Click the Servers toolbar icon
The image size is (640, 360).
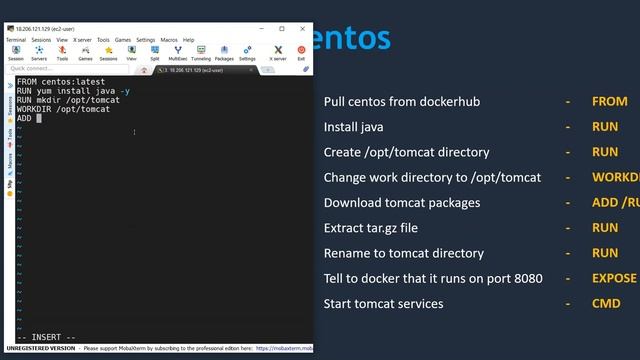(x=39, y=53)
